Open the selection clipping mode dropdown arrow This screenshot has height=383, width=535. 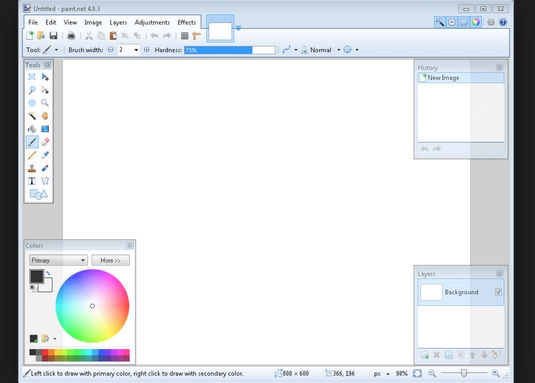pyautogui.click(x=357, y=50)
